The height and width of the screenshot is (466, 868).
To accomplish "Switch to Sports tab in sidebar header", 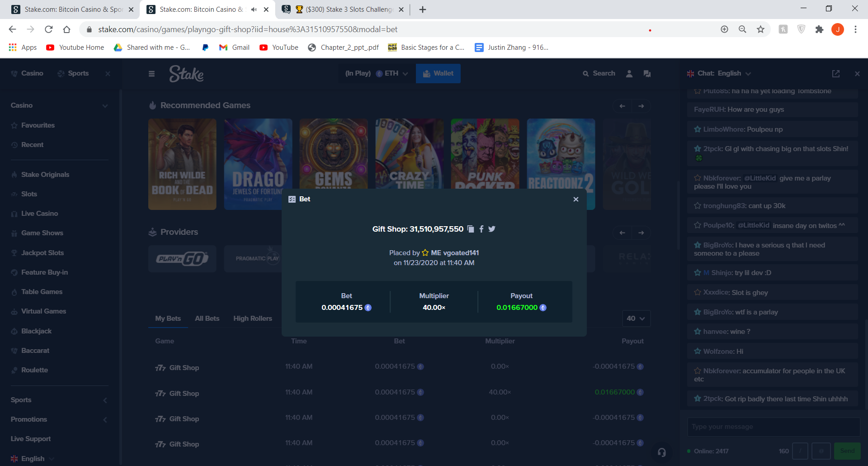I will tap(73, 73).
